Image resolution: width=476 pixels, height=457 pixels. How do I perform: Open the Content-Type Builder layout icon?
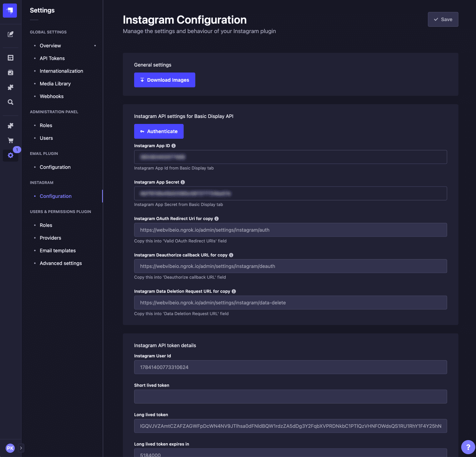[11, 58]
